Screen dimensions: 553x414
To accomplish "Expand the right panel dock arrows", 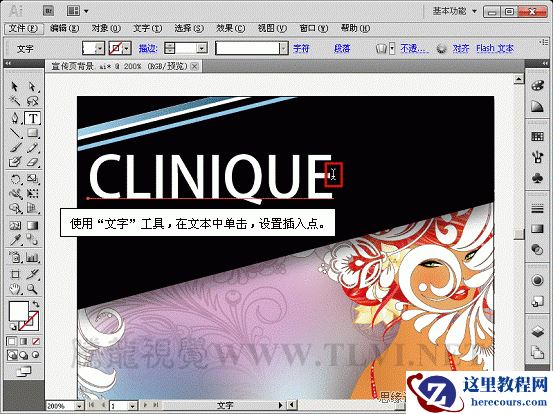I will [x=546, y=63].
